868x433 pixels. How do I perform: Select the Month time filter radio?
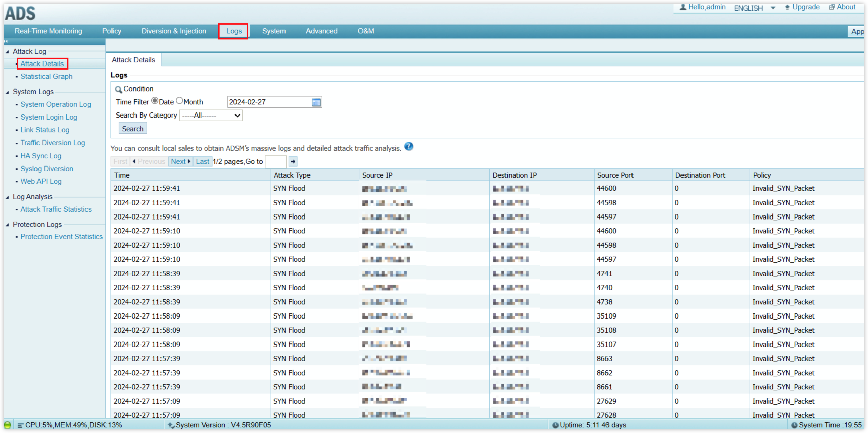179,101
